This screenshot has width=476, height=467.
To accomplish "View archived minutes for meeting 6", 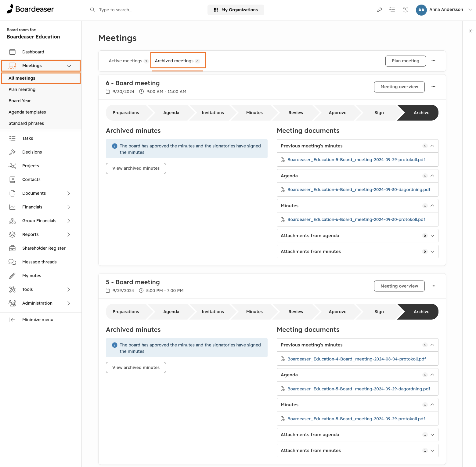I will (x=136, y=168).
